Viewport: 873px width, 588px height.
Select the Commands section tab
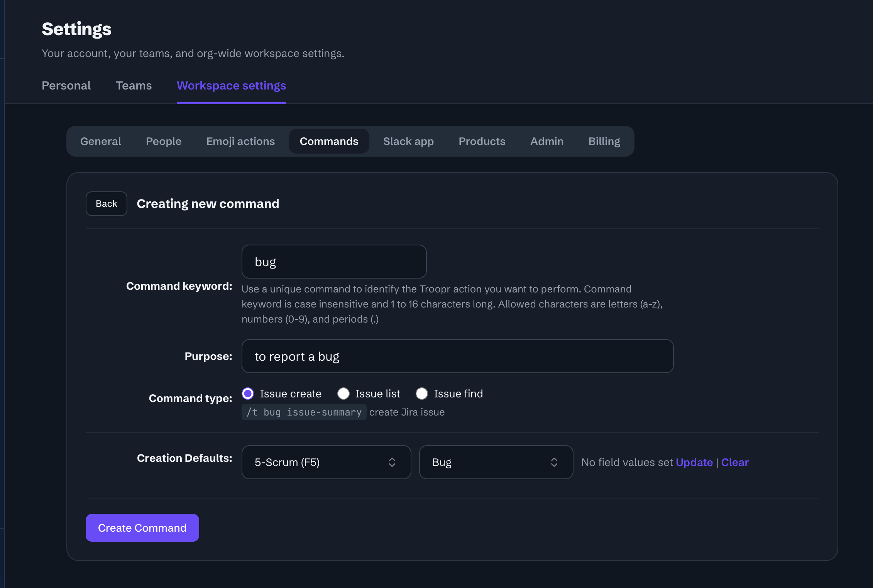(329, 141)
